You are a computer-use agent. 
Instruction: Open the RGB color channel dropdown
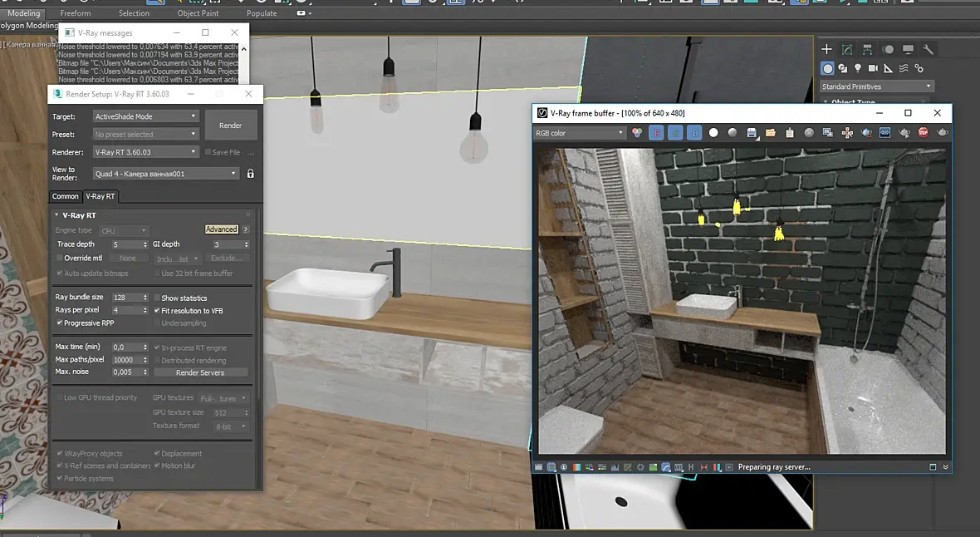point(579,133)
